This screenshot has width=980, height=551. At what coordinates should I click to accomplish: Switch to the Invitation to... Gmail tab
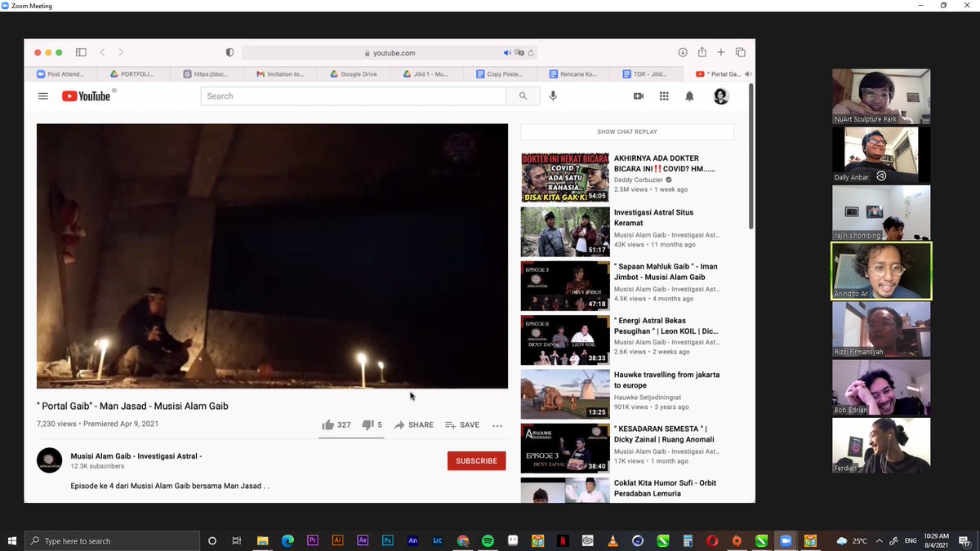click(x=280, y=73)
